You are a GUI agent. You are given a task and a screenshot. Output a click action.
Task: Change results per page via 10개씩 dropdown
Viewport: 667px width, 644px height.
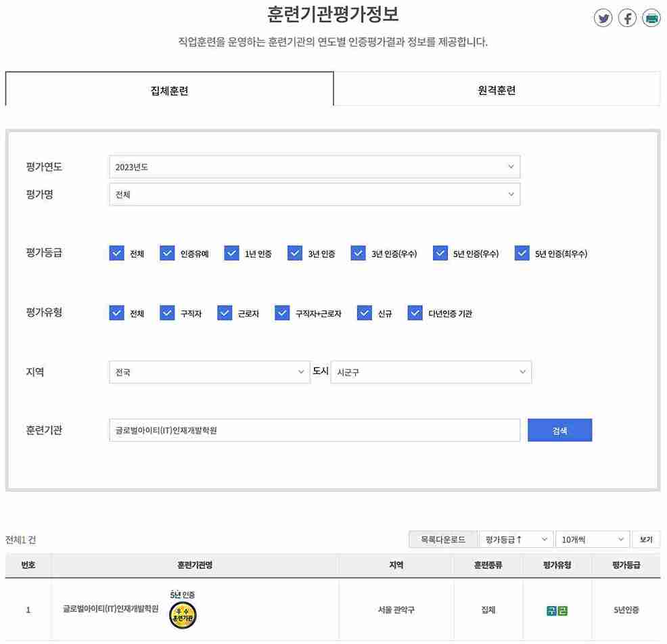click(591, 539)
